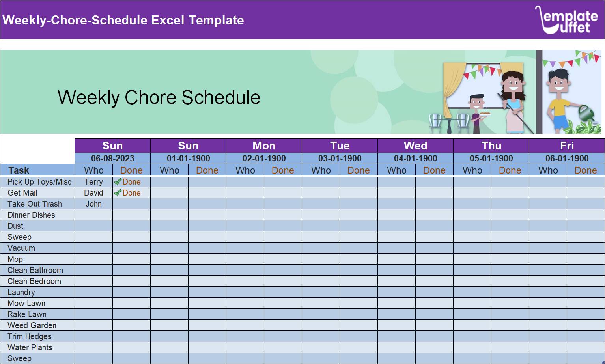
Task: Click the Mon Who cell in the Pick Up Toys row
Action: coord(245,182)
